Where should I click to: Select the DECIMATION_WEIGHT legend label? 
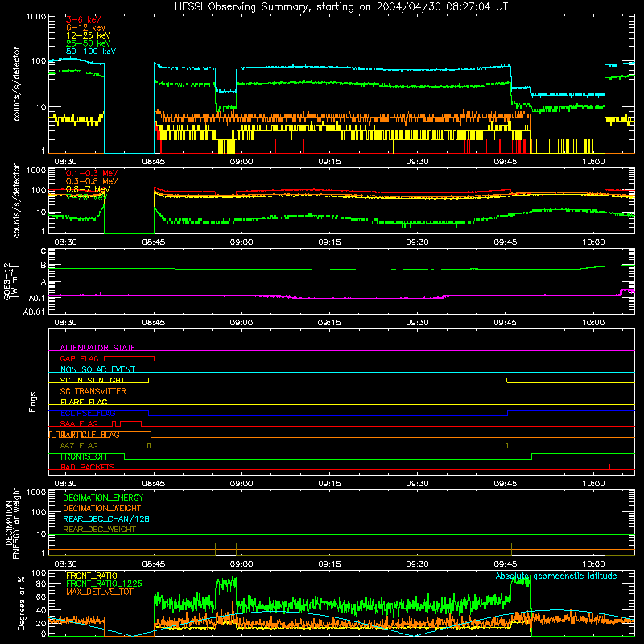coord(102,508)
